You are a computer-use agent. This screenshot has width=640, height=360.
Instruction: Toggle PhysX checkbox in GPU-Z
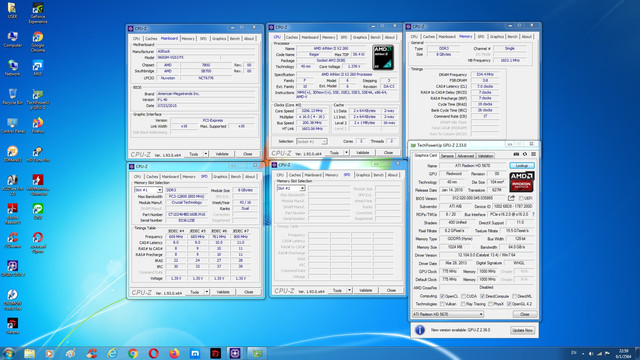490,304
